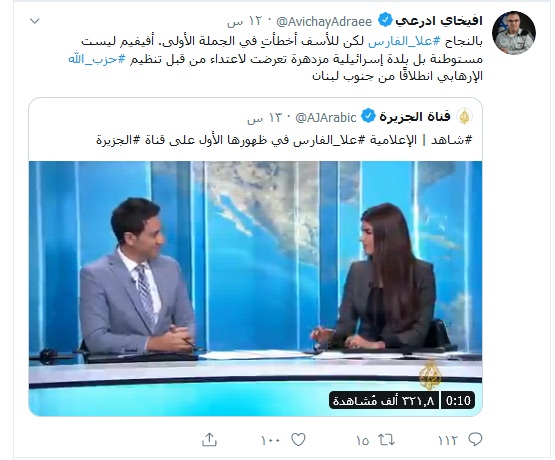
Task: Expand the tweet options chevron
Action: click(x=35, y=21)
